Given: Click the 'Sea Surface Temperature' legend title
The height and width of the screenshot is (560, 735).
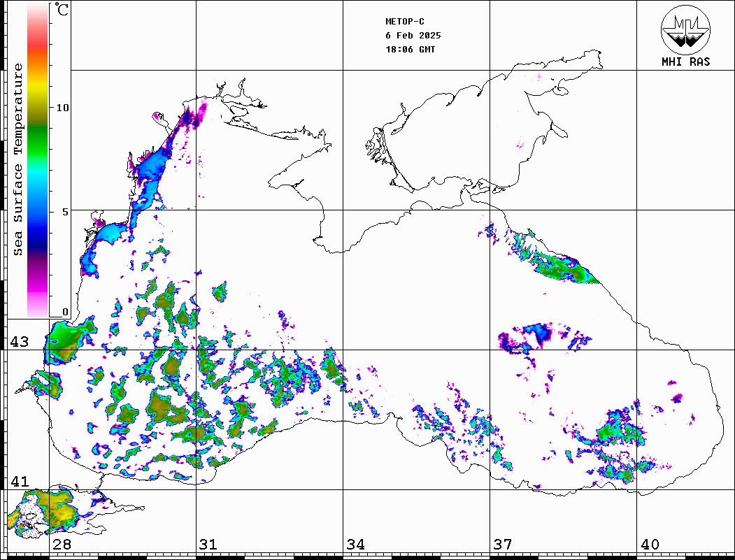Looking at the screenshot, I should point(17,160).
